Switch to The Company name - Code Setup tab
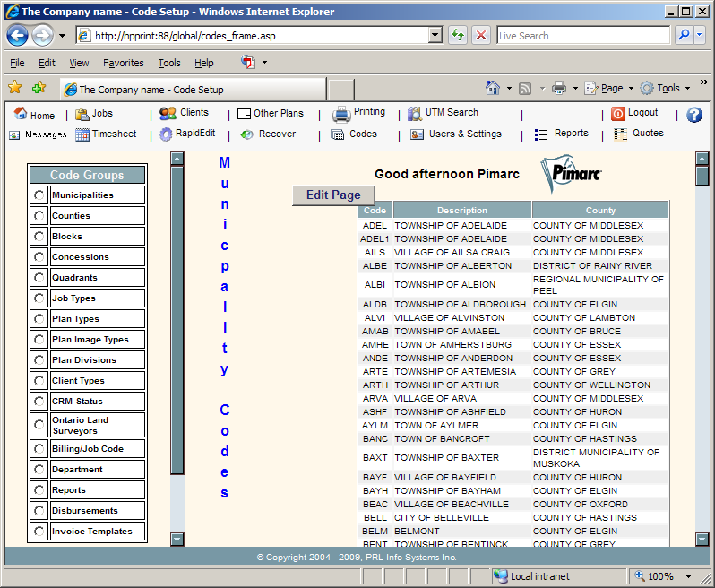The height and width of the screenshot is (588, 715). point(194,90)
